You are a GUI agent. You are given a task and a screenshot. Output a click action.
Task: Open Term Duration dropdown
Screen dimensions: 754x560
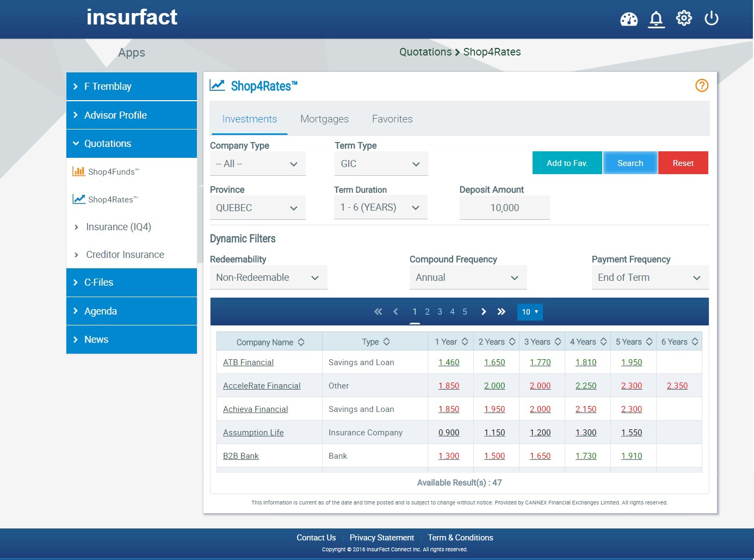[381, 207]
